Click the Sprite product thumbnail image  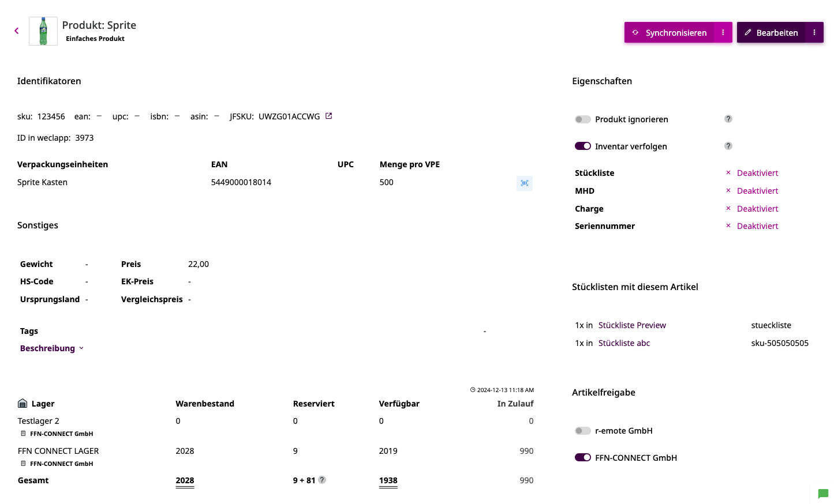pos(43,31)
